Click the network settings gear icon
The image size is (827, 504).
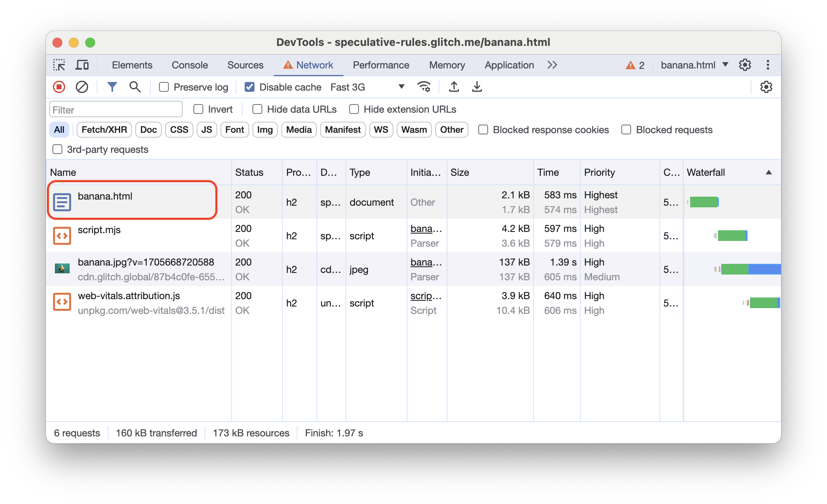tap(766, 87)
